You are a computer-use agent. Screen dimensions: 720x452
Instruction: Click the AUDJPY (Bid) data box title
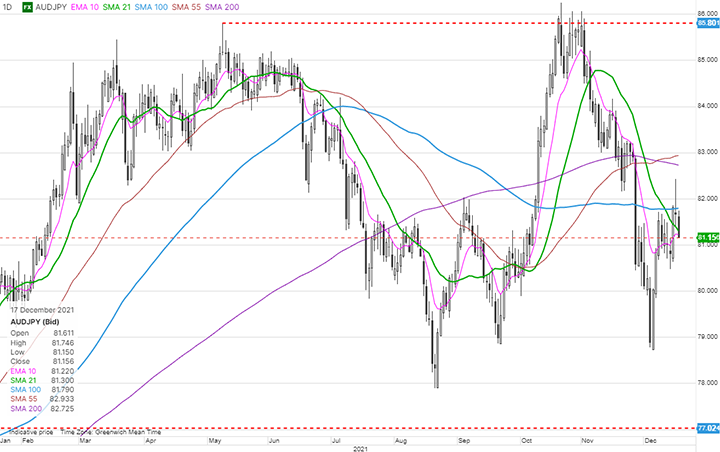35,322
